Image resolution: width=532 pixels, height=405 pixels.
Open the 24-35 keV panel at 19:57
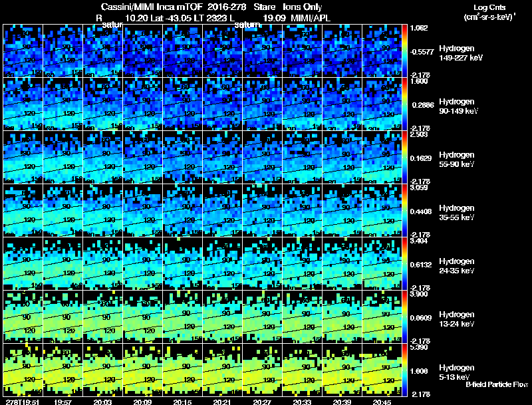[x=63, y=263]
